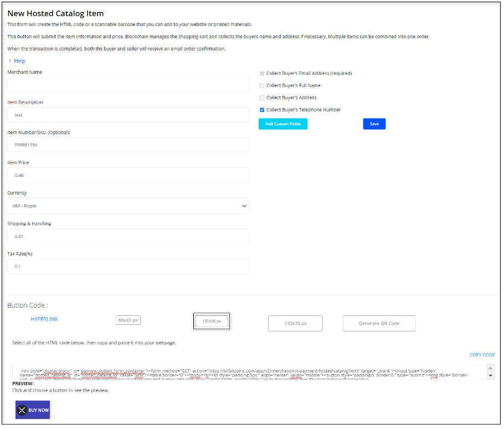
Task: Toggle Collect Buyer's Full Name checkbox
Action: [262, 85]
